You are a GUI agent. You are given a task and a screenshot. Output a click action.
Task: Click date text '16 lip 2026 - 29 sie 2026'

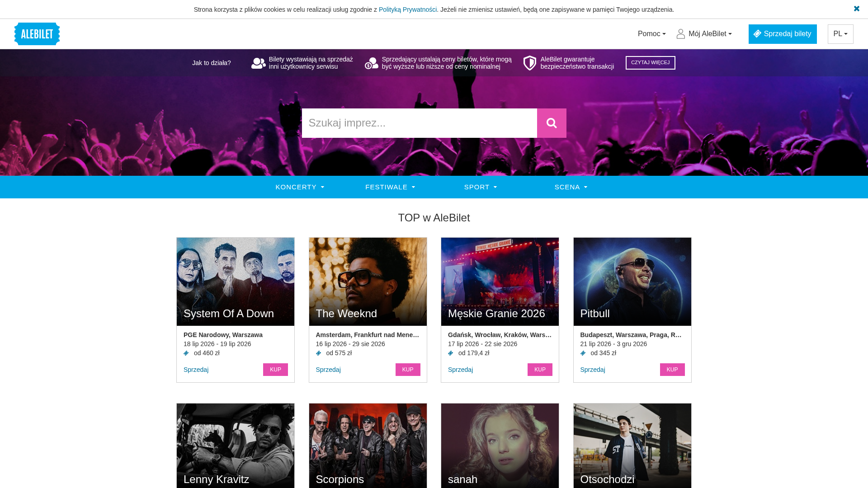(x=350, y=344)
